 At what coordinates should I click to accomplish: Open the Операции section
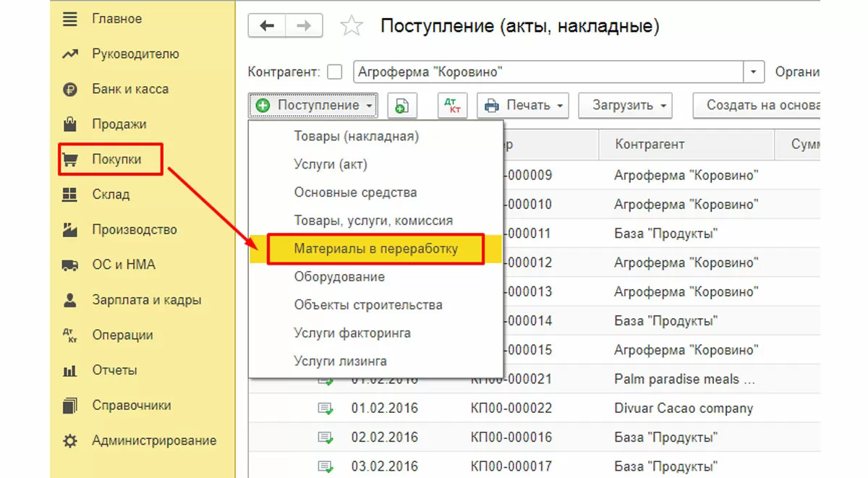[x=122, y=336]
